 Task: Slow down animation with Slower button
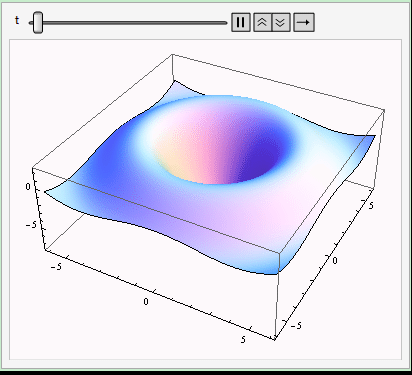(x=281, y=22)
